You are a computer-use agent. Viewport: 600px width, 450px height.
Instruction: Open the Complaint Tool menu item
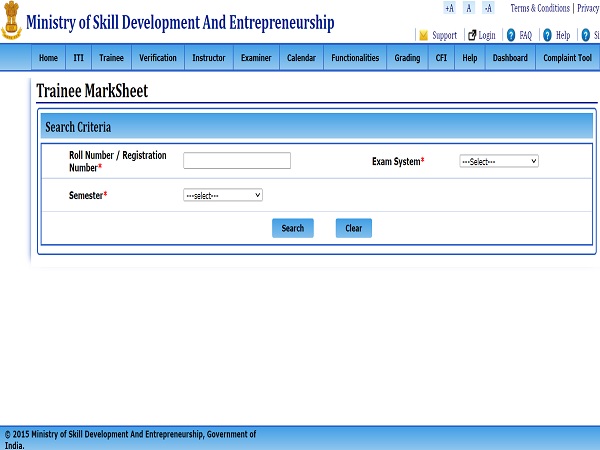click(x=568, y=58)
